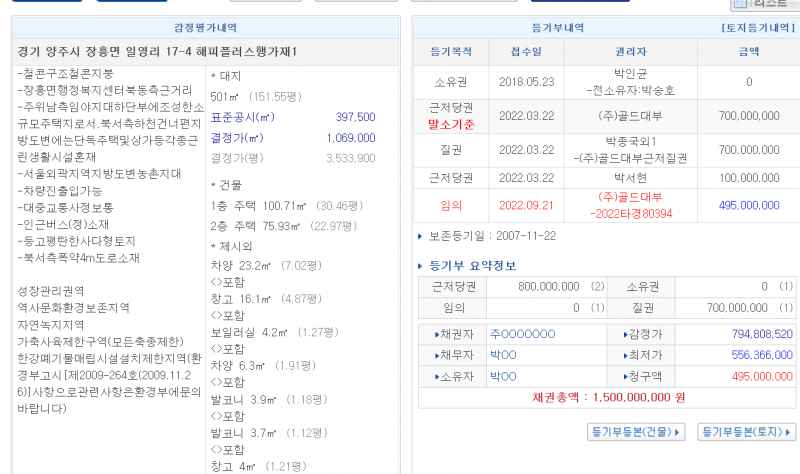Viewport: 800px width, 474px height.
Task: Click the red 말소기준 label
Action: tap(451, 125)
